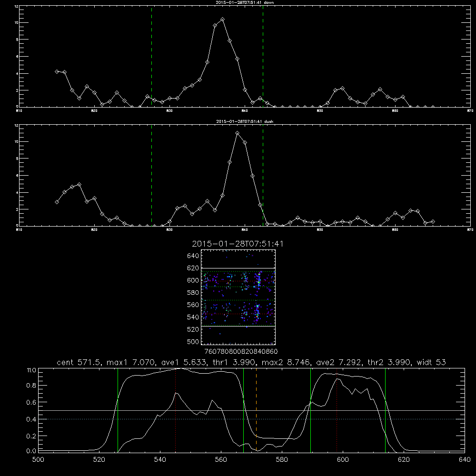Click the '520' y-axis label beside the color image
Viewport: 476px width, 476px height.
(x=193, y=329)
